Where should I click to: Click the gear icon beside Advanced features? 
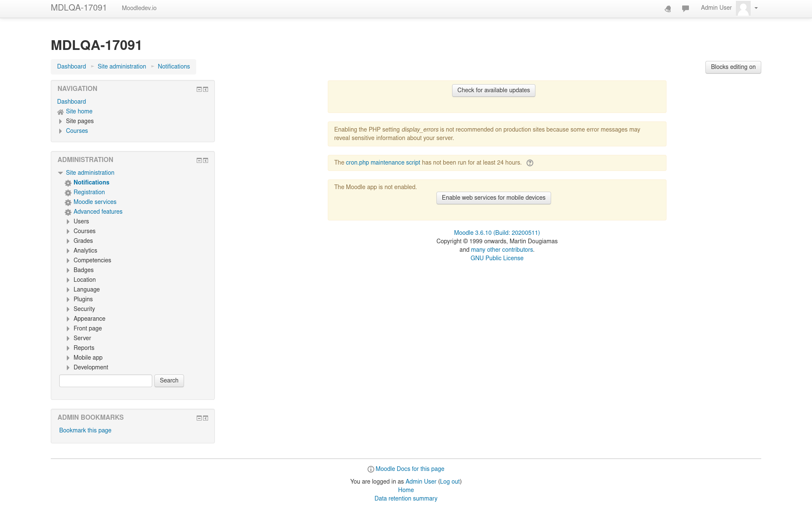click(x=68, y=212)
